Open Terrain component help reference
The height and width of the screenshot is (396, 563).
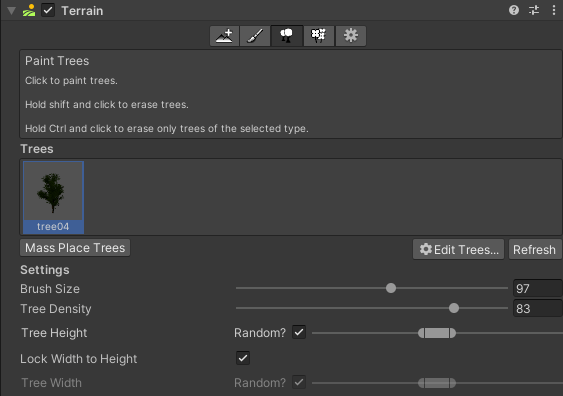click(x=514, y=10)
